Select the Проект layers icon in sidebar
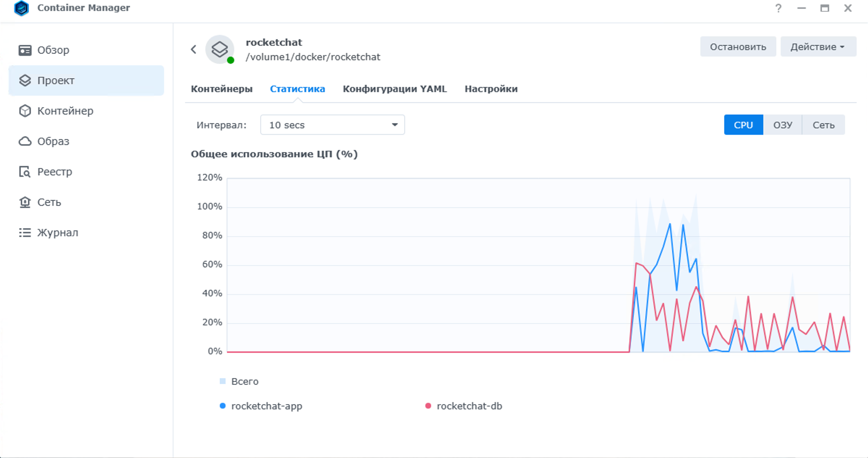868x458 pixels. click(25, 80)
